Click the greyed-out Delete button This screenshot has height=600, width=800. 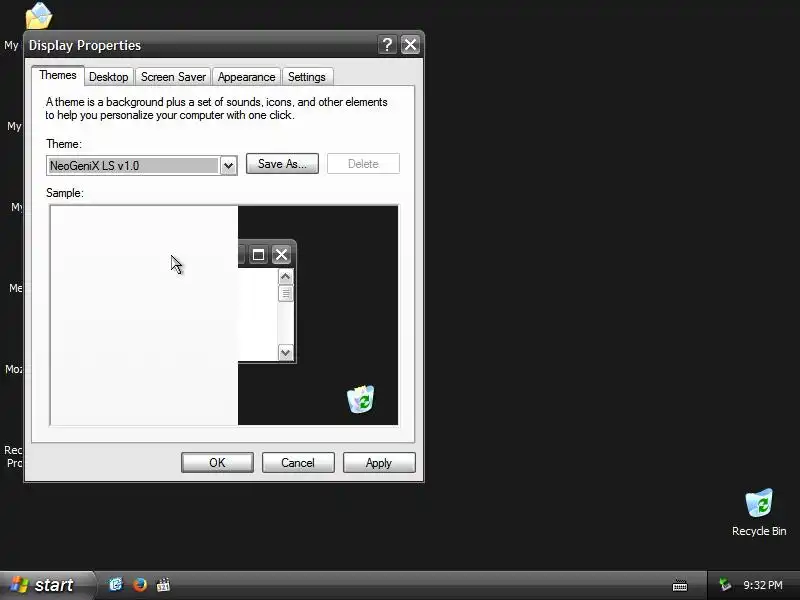pos(363,164)
